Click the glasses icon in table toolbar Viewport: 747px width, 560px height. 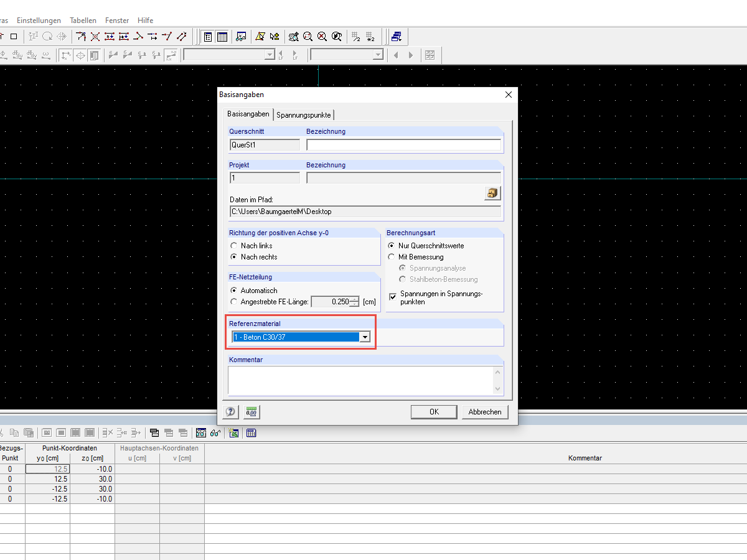tap(215, 433)
